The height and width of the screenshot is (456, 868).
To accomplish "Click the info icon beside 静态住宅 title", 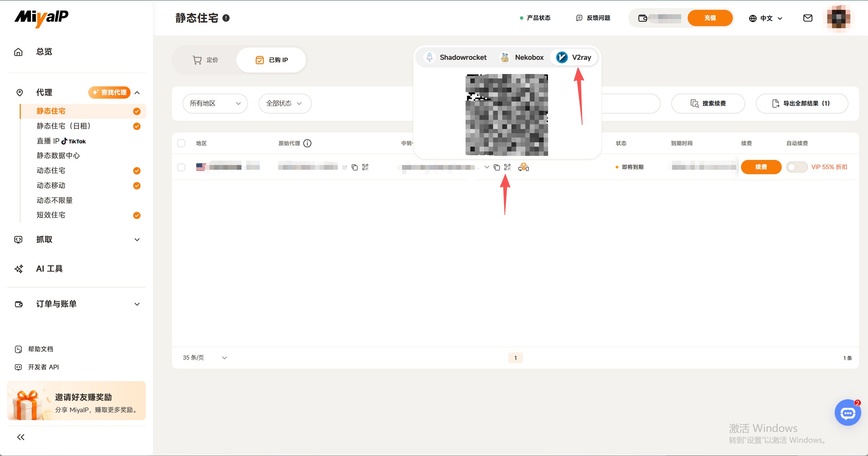I will (x=226, y=18).
